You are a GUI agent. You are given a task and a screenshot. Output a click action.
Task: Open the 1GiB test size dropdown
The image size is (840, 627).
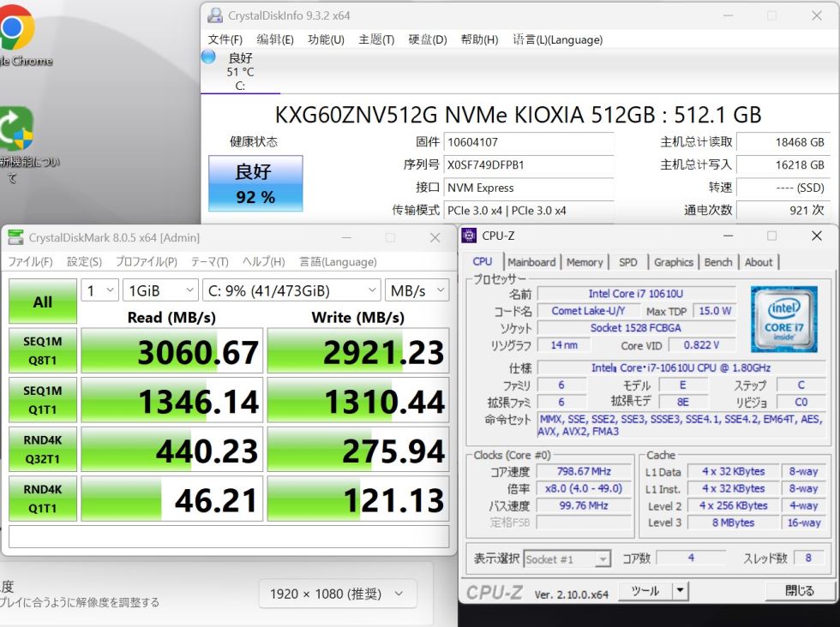click(x=160, y=290)
